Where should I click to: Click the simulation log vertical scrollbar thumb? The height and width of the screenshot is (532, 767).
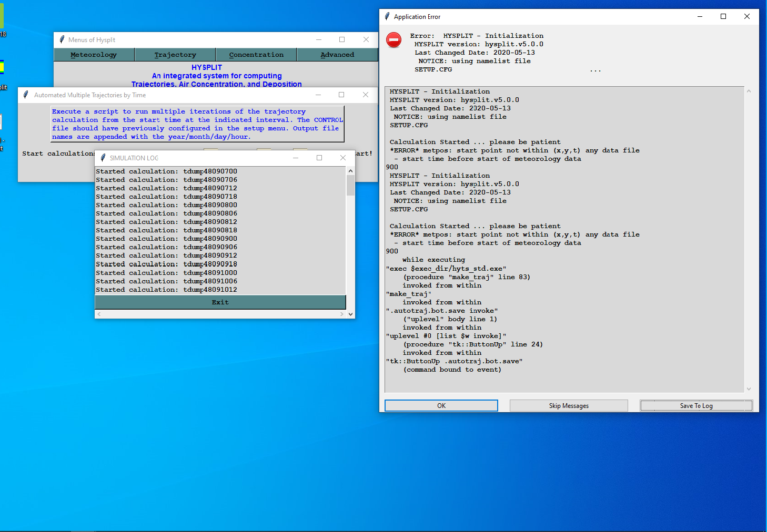coord(350,186)
